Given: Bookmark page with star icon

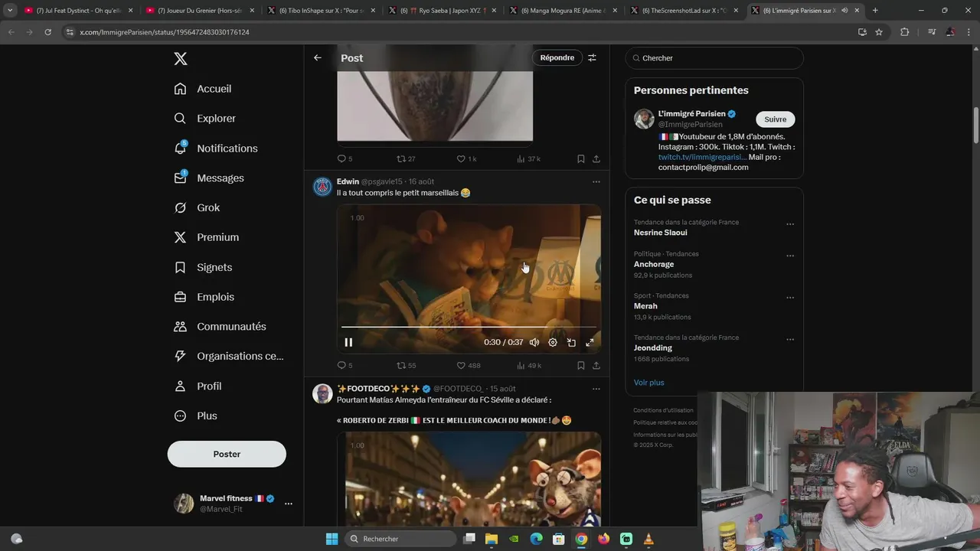Looking at the screenshot, I should pos(879,32).
